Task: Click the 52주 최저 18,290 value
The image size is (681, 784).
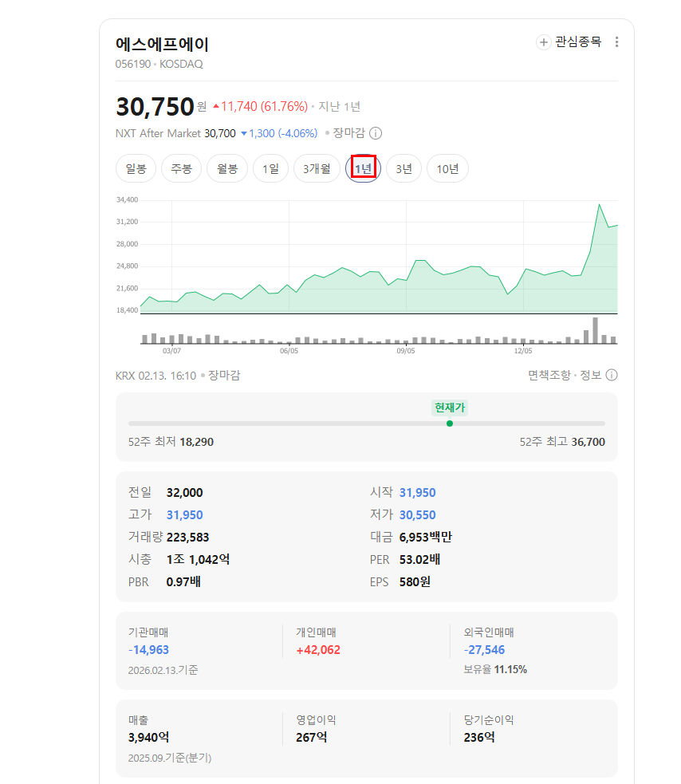Action: click(x=196, y=442)
